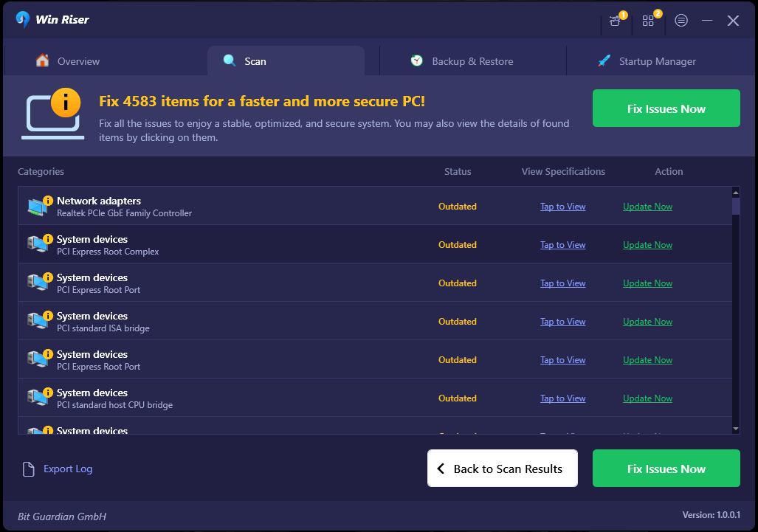Open the four-squares apps grid icon

[648, 21]
